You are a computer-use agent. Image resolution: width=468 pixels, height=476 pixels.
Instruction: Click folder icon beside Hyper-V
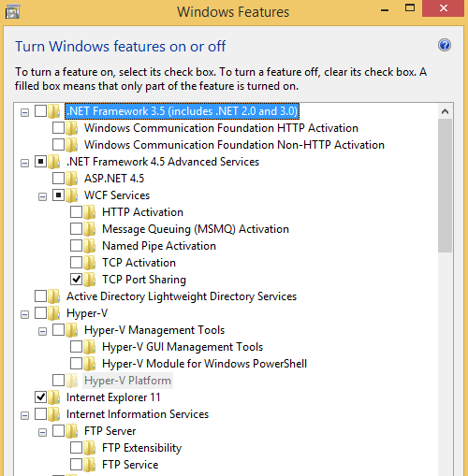54,313
